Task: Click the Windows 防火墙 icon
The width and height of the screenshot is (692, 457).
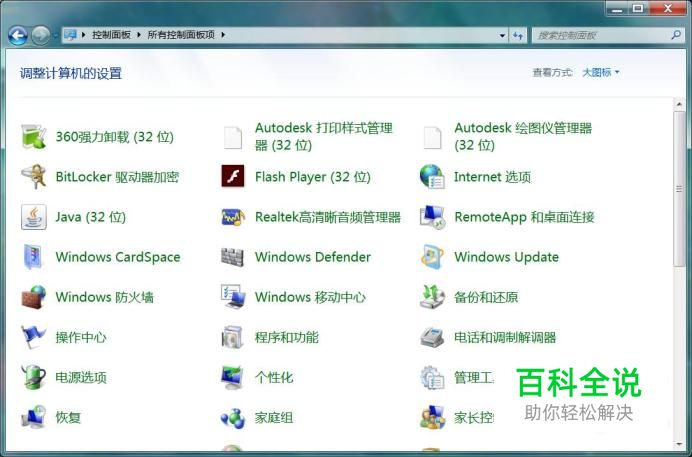Action: [x=34, y=297]
